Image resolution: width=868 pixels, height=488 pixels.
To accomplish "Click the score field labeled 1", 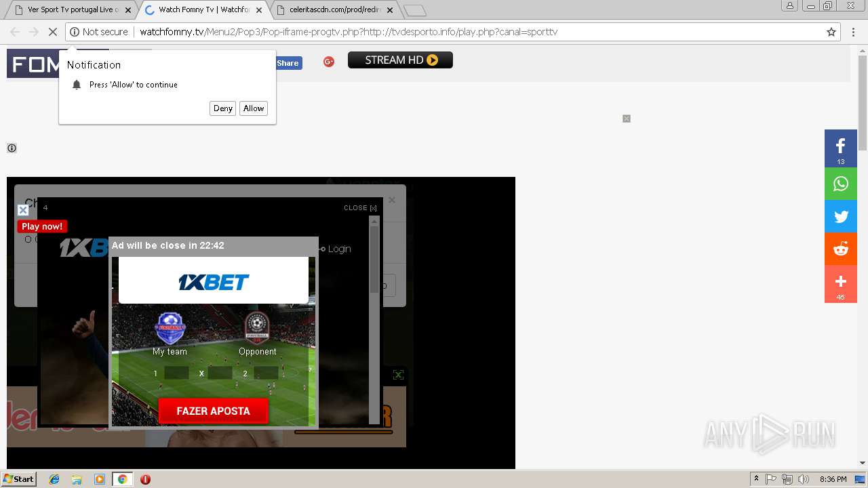I will point(176,373).
